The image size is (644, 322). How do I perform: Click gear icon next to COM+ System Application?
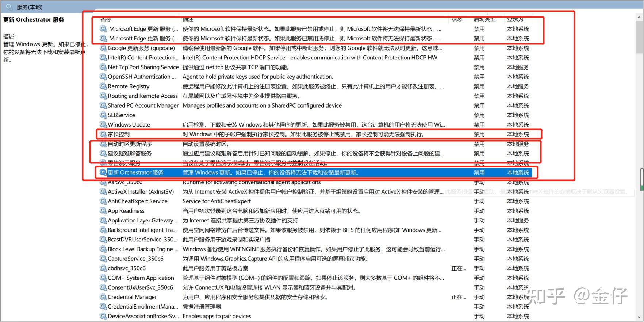coord(103,278)
